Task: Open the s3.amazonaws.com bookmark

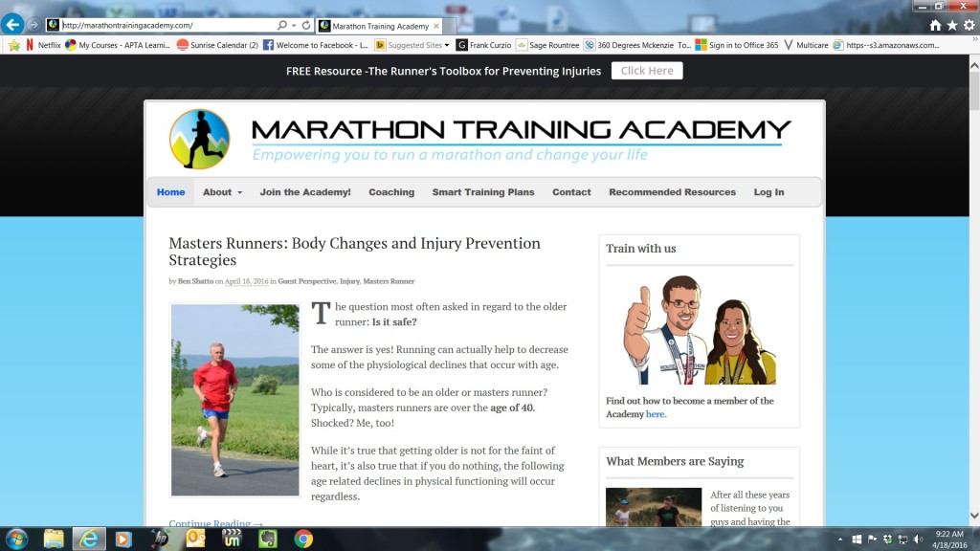Action: tap(886, 45)
